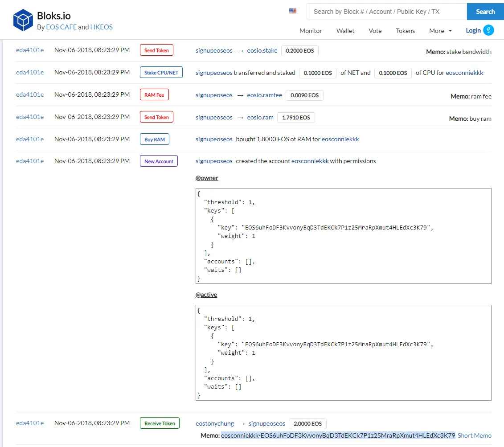The image size is (504, 447).
Task: Open the Monitor menu item
Action: [x=311, y=31]
